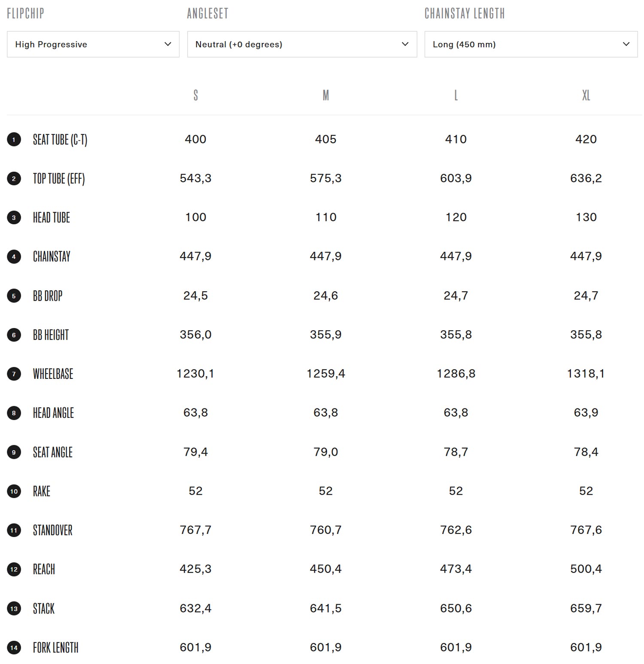Click the Wheelbase value 1259,4 for size M
Viewport: 644px width, 664px height.
326,374
